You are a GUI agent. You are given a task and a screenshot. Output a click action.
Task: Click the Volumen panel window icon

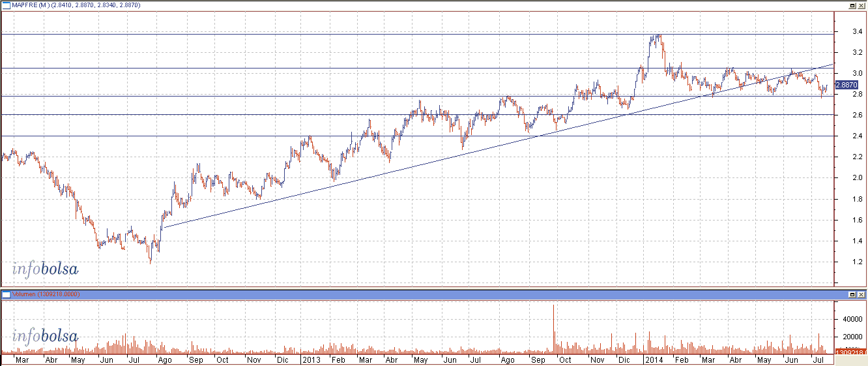pos(6,295)
